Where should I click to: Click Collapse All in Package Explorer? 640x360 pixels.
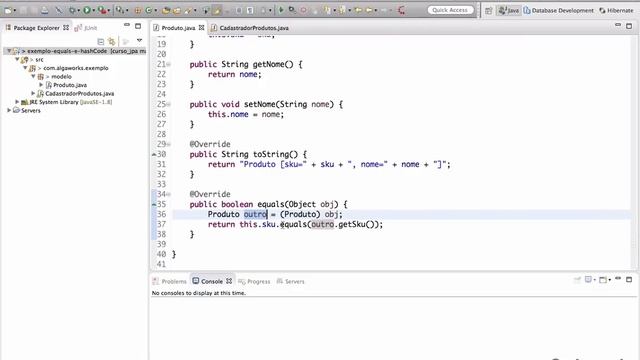(x=100, y=41)
